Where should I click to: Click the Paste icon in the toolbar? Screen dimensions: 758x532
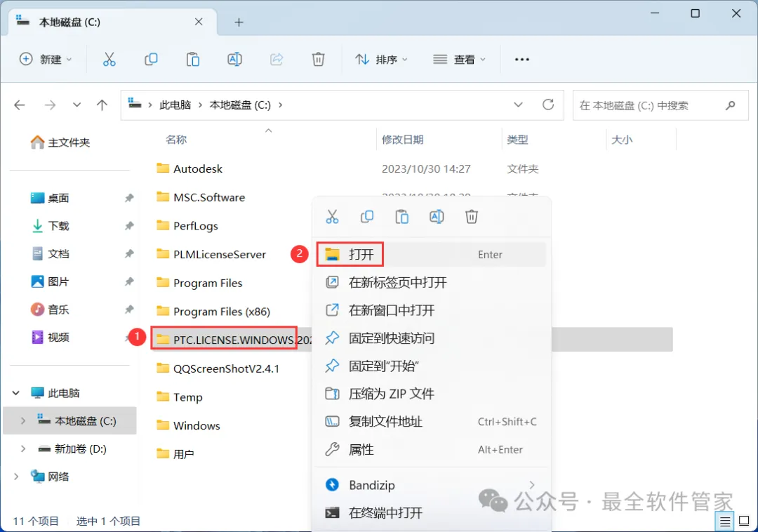pos(193,60)
